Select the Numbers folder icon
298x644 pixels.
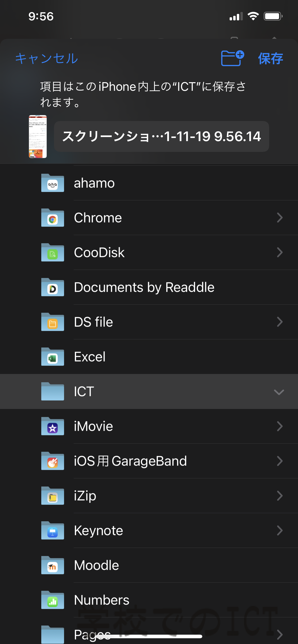[53, 600]
